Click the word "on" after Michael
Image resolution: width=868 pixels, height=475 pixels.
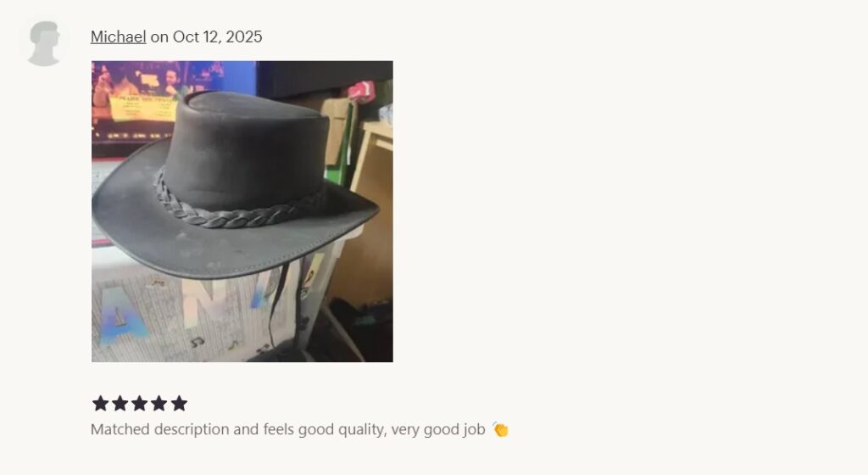(159, 36)
